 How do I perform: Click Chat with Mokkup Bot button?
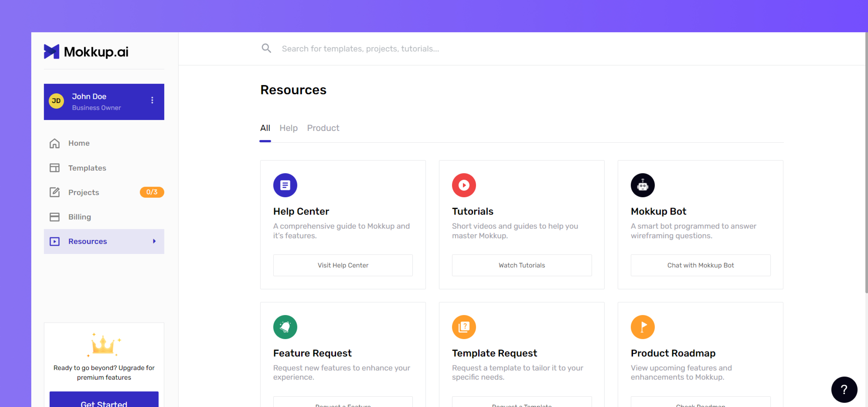700,265
